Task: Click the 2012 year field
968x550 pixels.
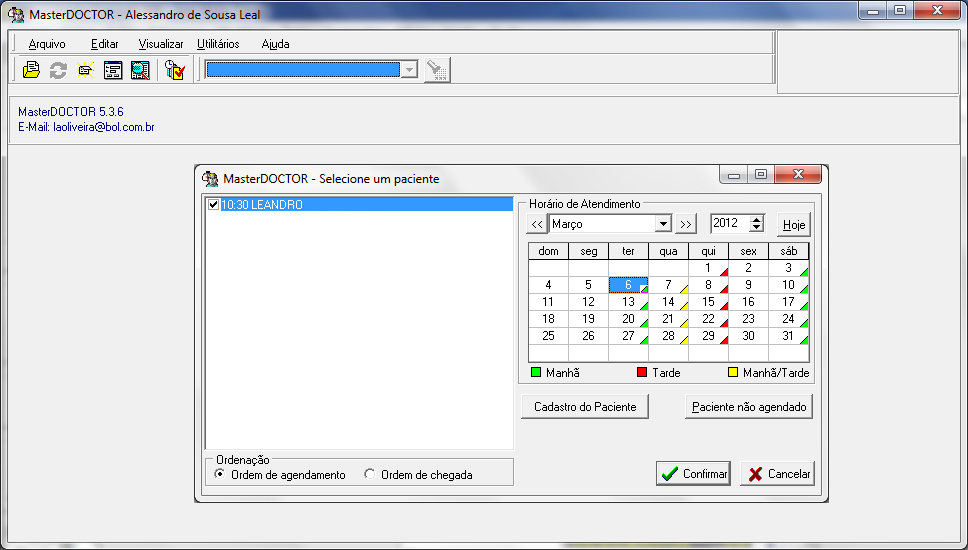Action: coord(730,223)
